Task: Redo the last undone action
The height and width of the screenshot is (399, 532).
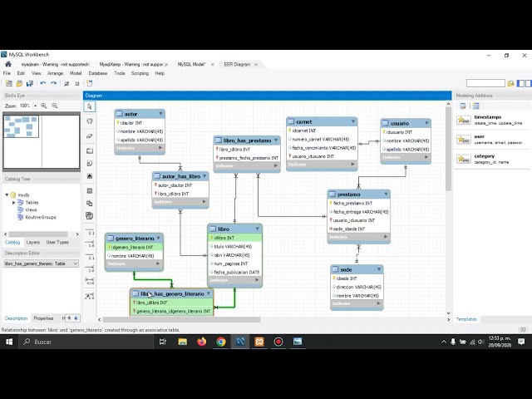Action: (x=53, y=83)
